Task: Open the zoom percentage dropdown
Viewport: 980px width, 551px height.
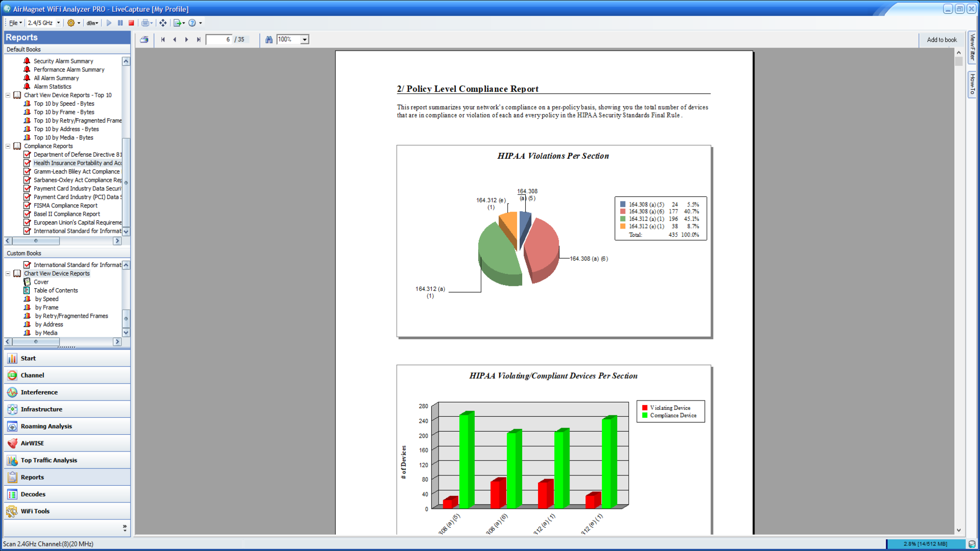Action: coord(304,39)
